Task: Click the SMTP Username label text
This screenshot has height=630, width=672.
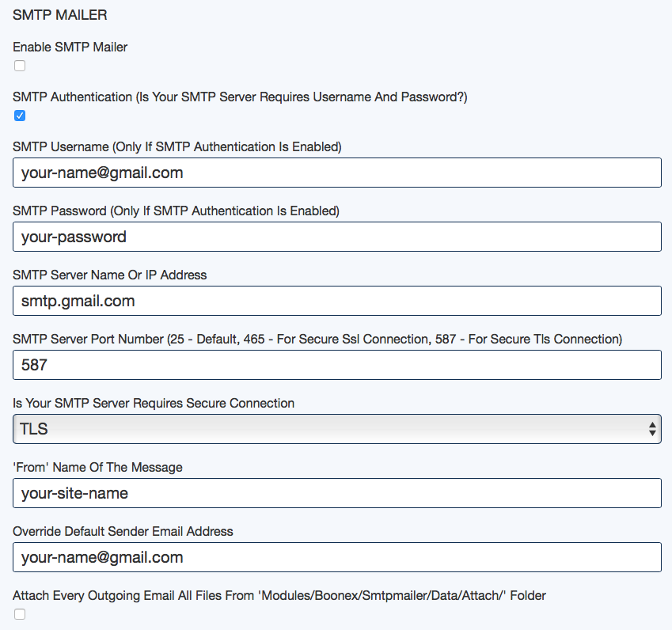Action: pyautogui.click(x=177, y=146)
